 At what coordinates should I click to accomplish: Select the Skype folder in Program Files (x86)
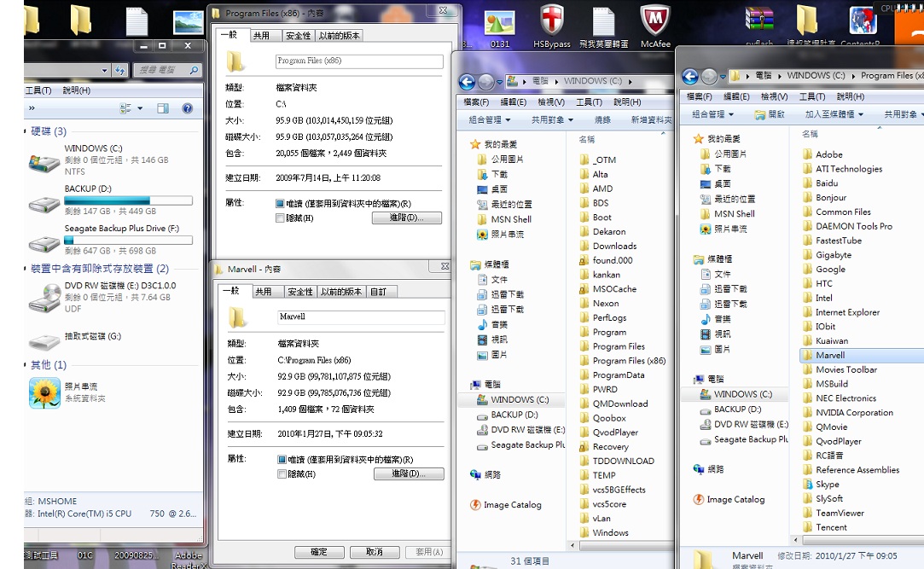821,485
